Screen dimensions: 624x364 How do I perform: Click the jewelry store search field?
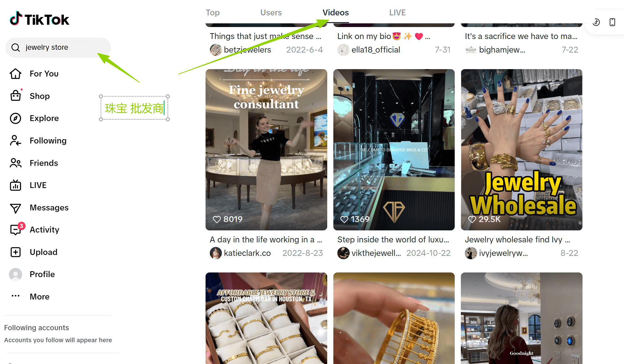pos(58,48)
